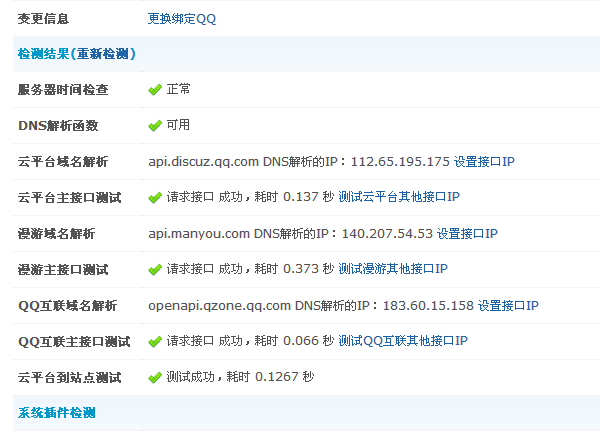Click the 0.137 秒 timing text

(x=308, y=197)
